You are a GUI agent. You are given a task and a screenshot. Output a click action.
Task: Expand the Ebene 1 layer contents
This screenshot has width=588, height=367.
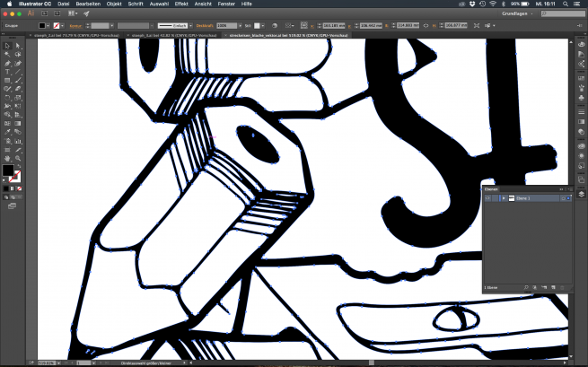tap(504, 198)
